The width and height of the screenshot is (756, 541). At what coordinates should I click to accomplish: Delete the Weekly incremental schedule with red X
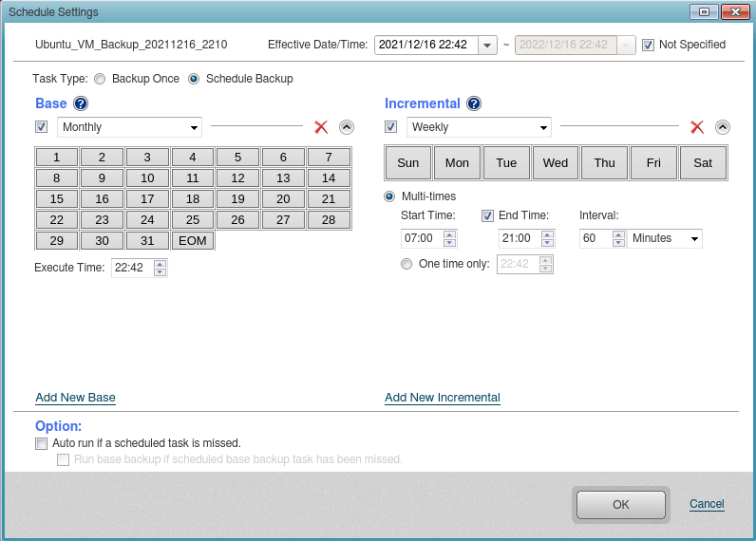tap(697, 127)
